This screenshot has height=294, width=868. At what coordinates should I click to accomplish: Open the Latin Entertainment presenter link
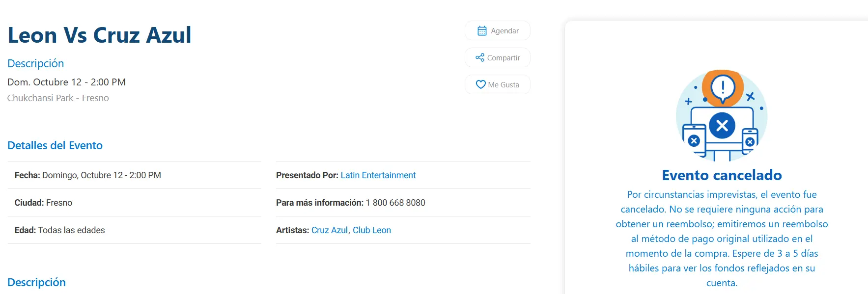point(378,175)
